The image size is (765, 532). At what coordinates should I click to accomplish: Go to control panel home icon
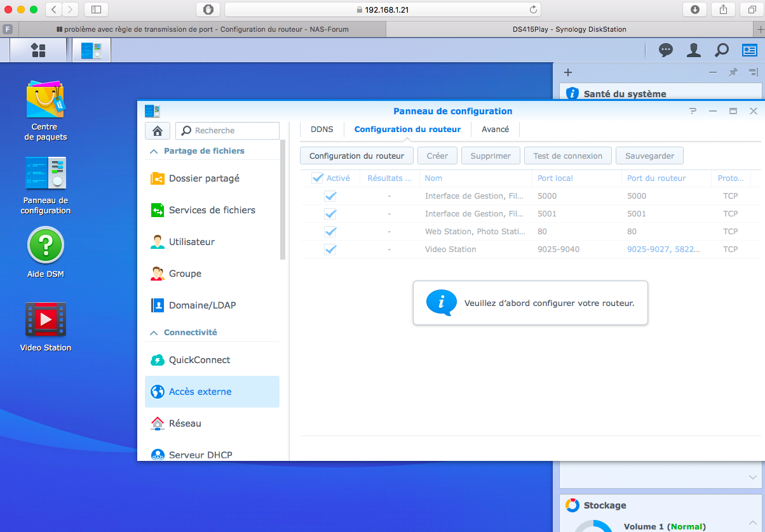coord(158,131)
